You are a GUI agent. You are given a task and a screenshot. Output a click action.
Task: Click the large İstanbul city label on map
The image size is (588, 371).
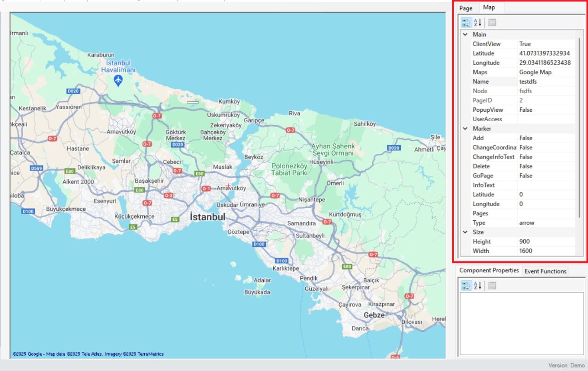click(207, 217)
